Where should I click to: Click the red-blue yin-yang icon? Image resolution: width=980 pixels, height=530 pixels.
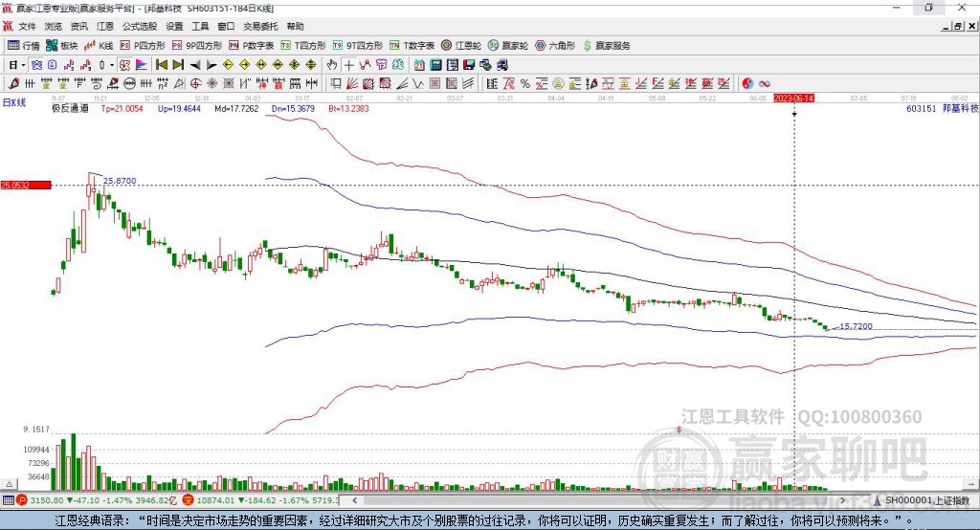point(747,84)
